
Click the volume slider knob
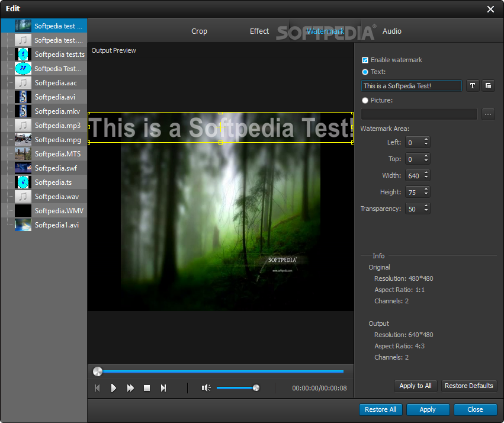[x=256, y=388]
